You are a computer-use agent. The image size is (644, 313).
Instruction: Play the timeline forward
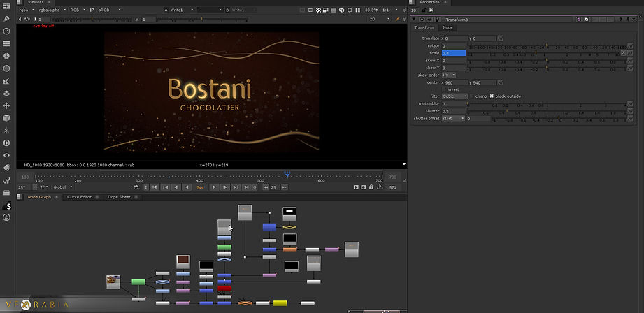213,187
